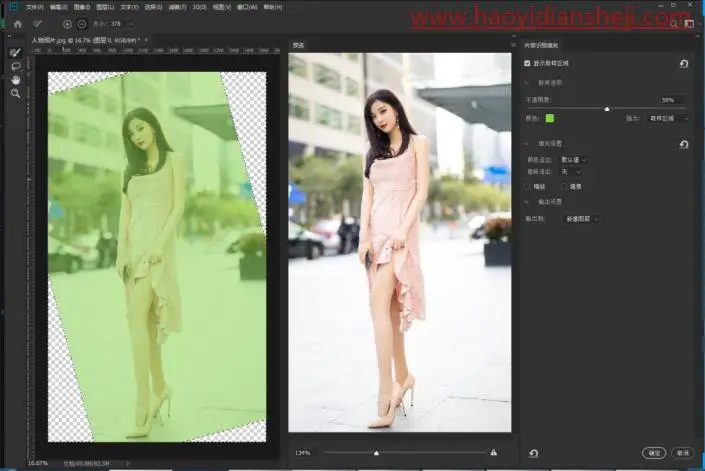Click brush preset icon beside Home
Viewport: 705px width, 471px height.
point(37,24)
